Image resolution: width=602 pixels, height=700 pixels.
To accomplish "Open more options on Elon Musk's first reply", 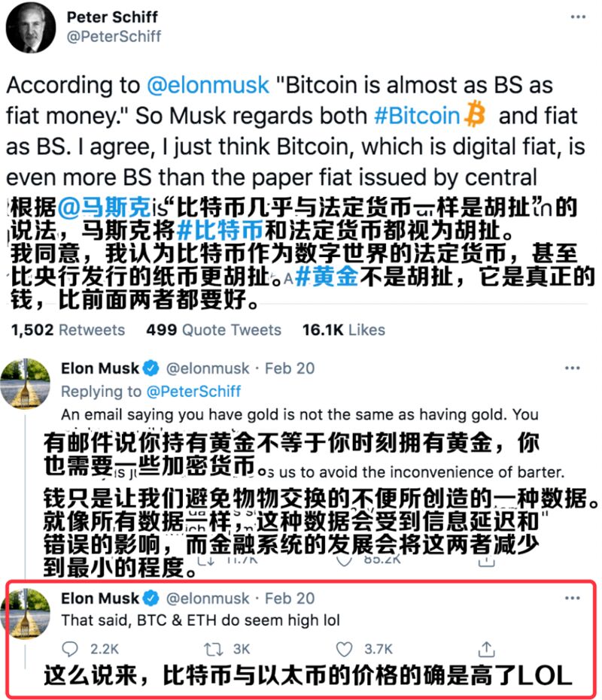I will 572,368.
